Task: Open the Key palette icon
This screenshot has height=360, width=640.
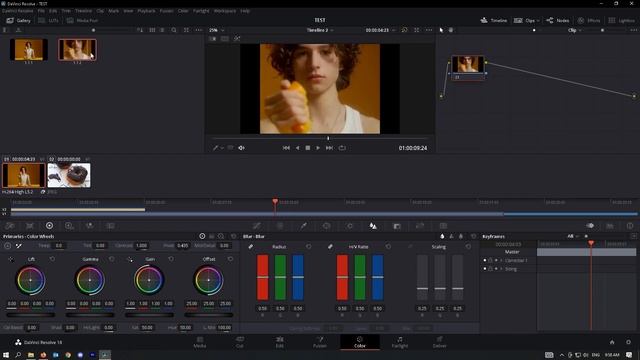Action: pyautogui.click(x=397, y=226)
